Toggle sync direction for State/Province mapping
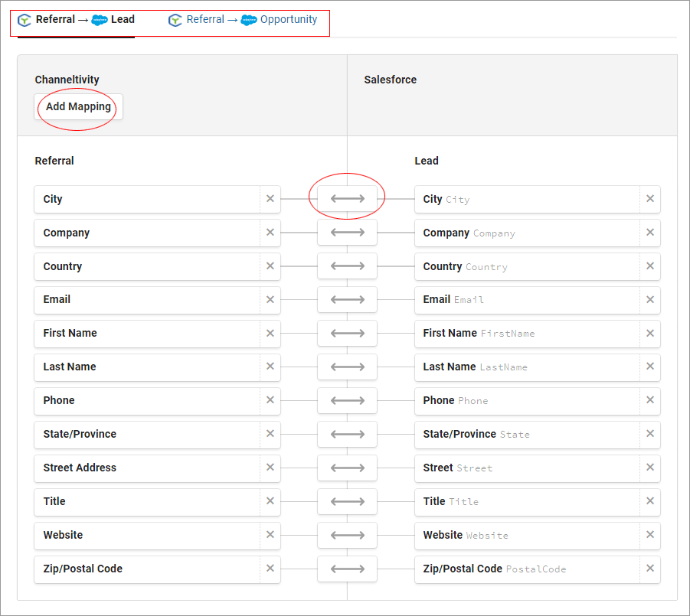Image resolution: width=690 pixels, height=616 pixels. pyautogui.click(x=347, y=434)
